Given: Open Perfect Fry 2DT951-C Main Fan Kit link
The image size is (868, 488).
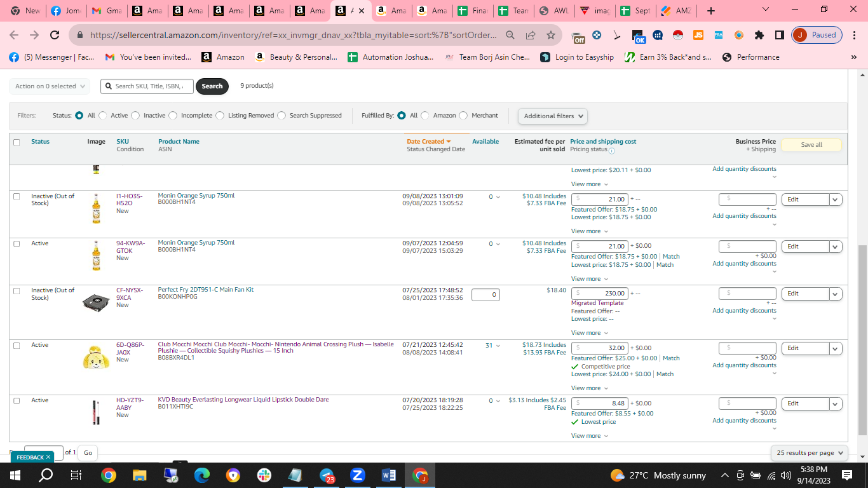Looking at the screenshot, I should [206, 290].
